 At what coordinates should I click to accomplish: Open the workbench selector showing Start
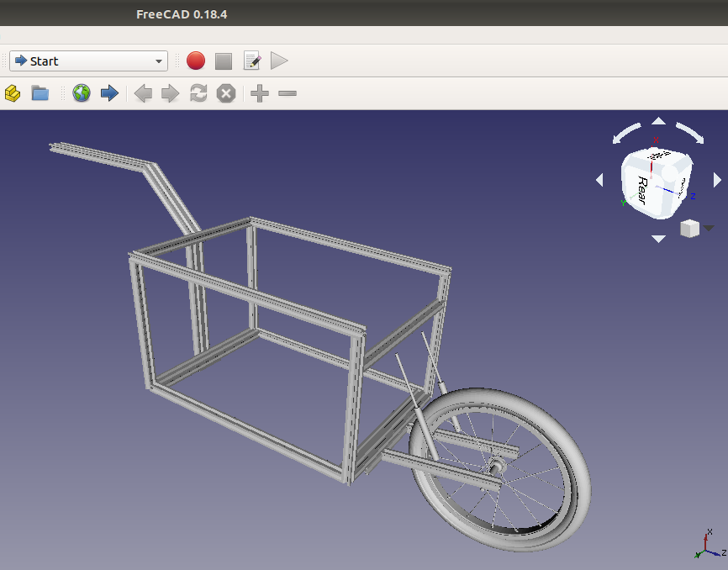click(x=87, y=61)
